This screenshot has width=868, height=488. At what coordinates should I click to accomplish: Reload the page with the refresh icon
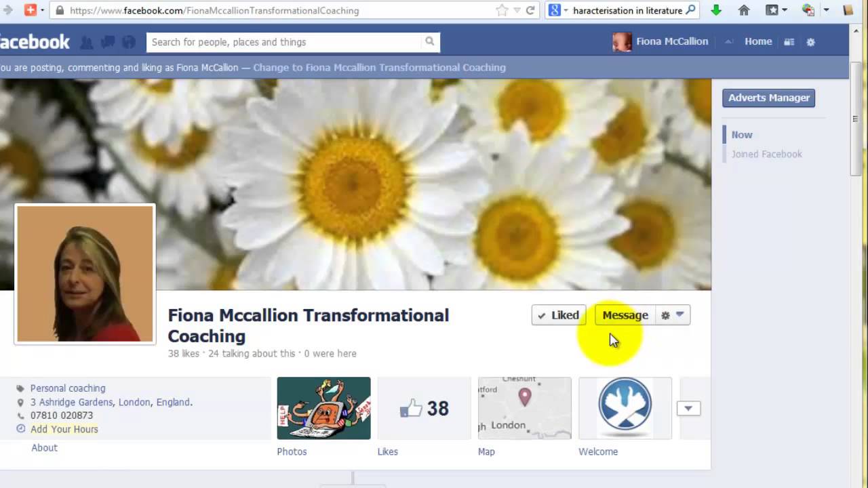coord(530,10)
